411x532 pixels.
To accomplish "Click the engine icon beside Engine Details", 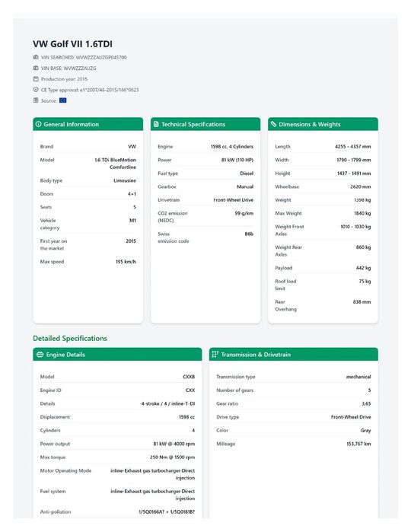I will (x=40, y=354).
